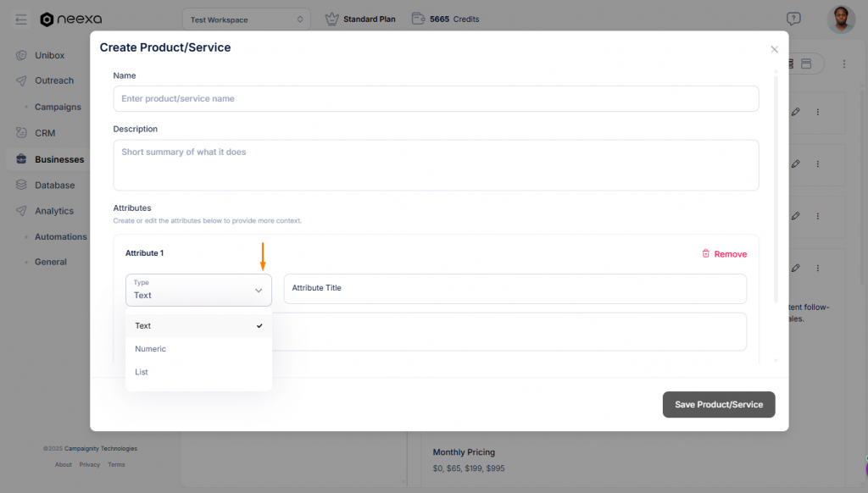The width and height of the screenshot is (868, 493).
Task: Click into the Description text area
Action: (436, 165)
